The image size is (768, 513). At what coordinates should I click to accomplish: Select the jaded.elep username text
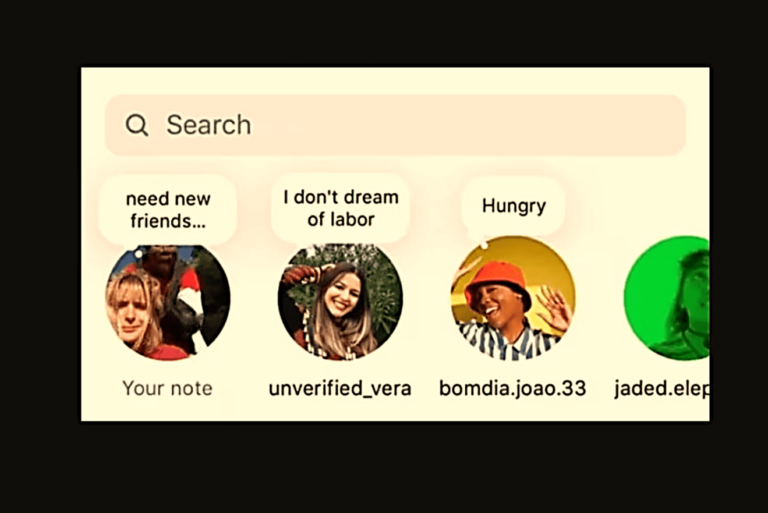[662, 389]
